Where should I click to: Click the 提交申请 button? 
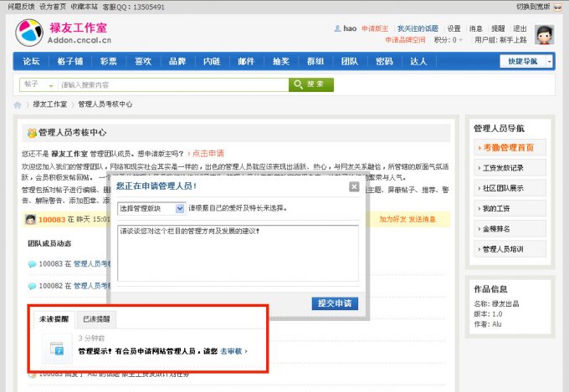[335, 303]
